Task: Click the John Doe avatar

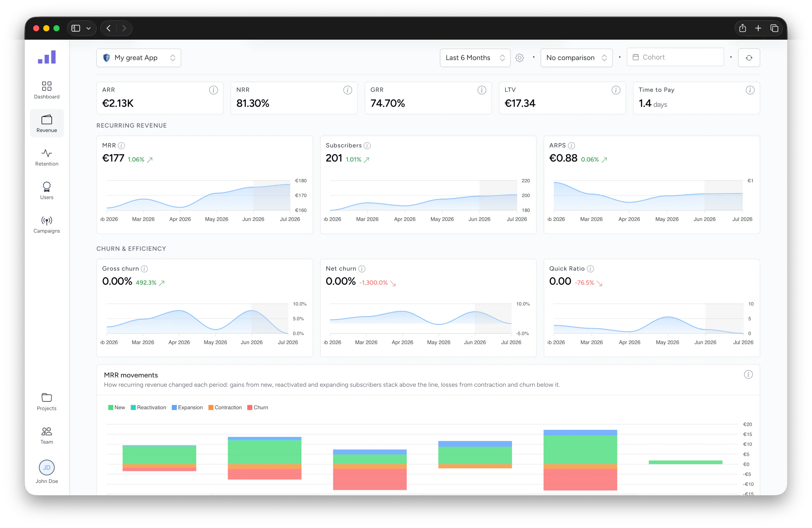Action: [47, 468]
